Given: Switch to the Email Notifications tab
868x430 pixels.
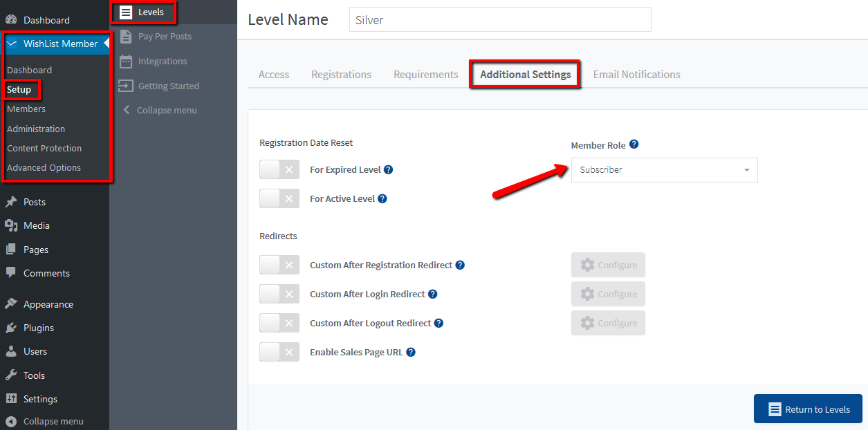Looking at the screenshot, I should (636, 75).
